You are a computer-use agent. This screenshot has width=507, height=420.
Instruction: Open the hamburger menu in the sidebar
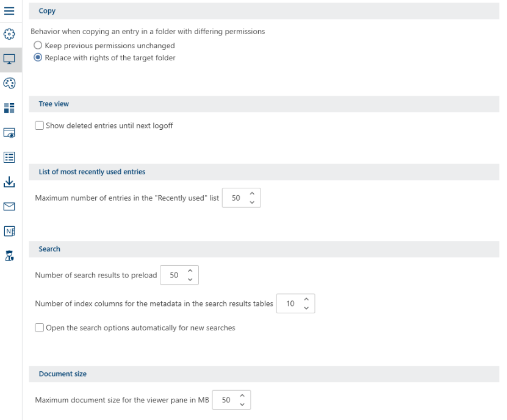tap(9, 10)
